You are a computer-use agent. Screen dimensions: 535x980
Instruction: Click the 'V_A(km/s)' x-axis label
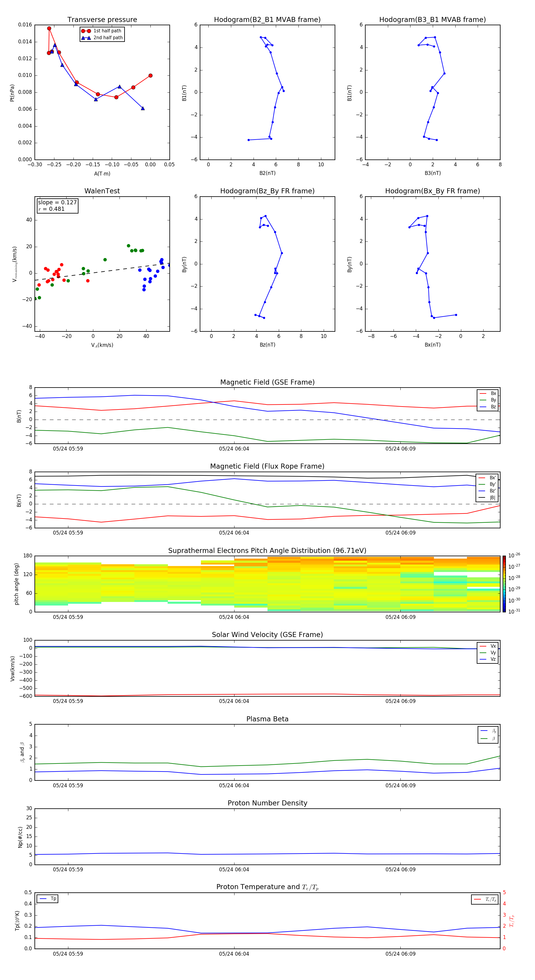(x=102, y=345)
